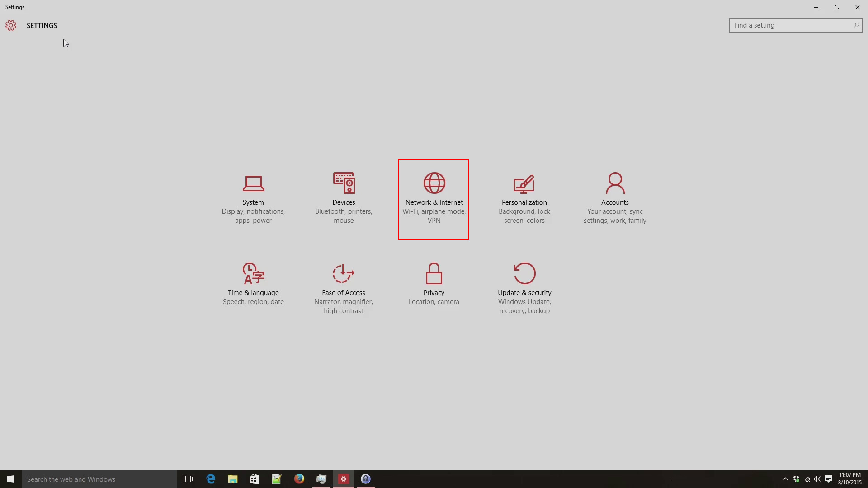This screenshot has height=488, width=868.
Task: Show hidden system tray icons
Action: click(x=785, y=479)
